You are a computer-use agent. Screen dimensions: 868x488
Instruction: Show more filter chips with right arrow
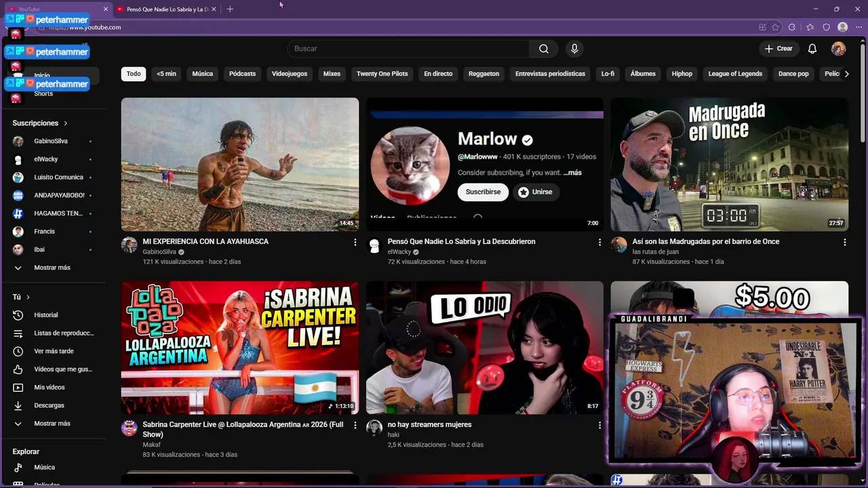coord(846,74)
